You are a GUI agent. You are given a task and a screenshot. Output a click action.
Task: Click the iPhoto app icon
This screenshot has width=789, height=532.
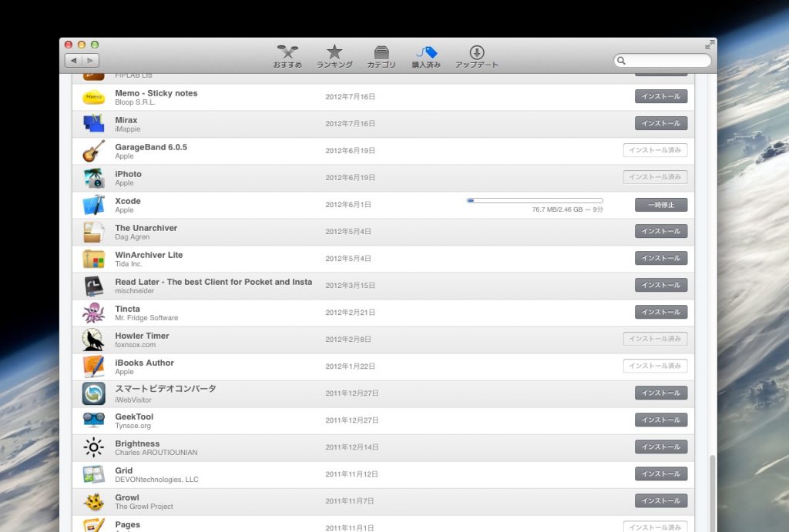pos(93,178)
